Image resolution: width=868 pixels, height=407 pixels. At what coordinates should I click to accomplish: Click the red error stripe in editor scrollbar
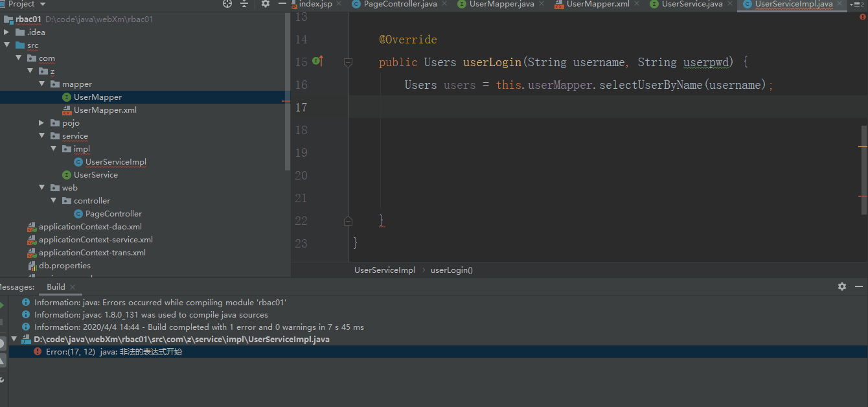point(862,196)
